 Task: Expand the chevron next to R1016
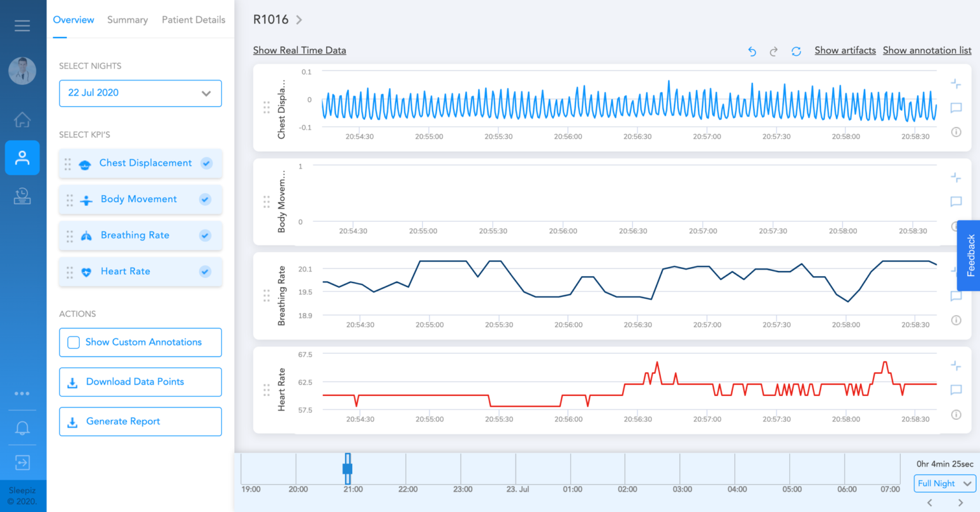[299, 20]
